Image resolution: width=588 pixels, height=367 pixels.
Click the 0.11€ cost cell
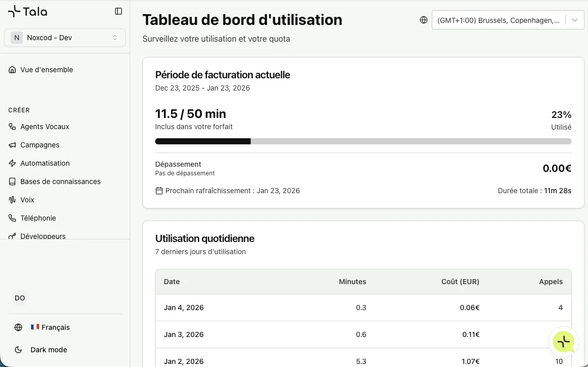point(471,335)
